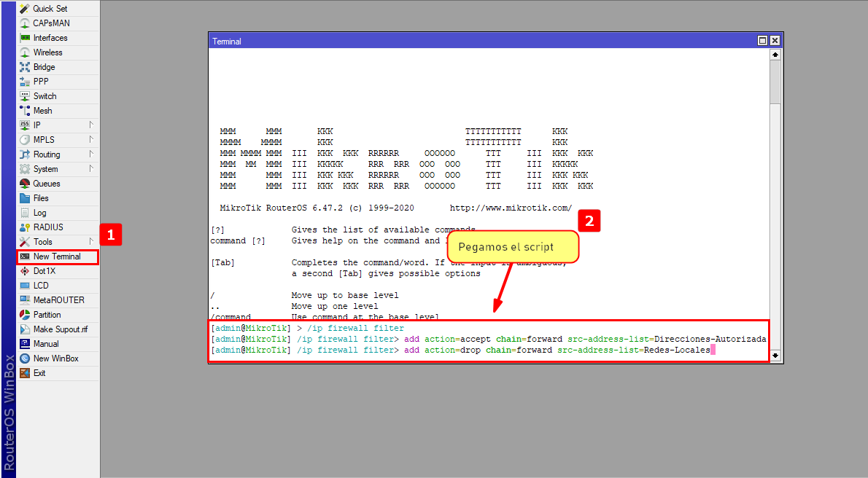Maximize the Terminal window

tap(763, 42)
